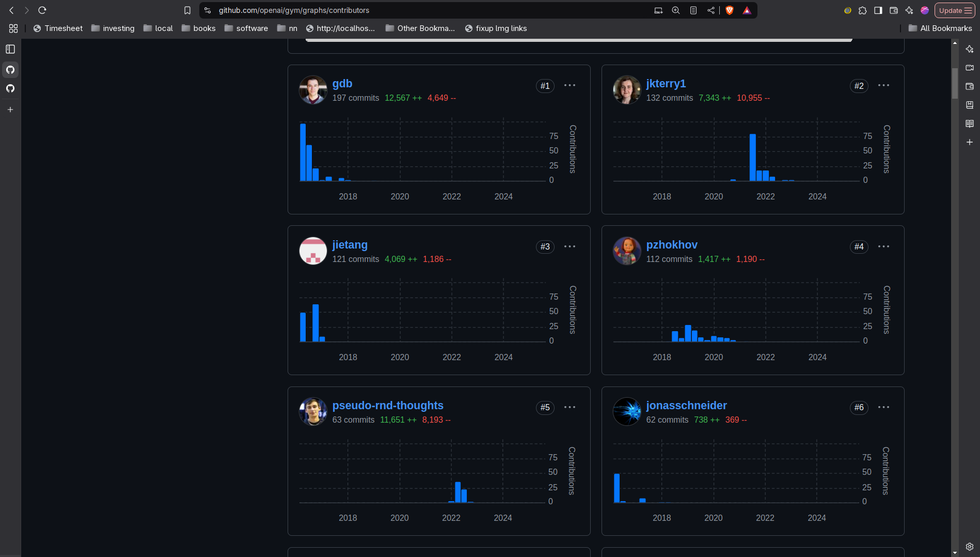The width and height of the screenshot is (980, 557).
Task: Add a new tab with plus icon
Action: click(10, 110)
